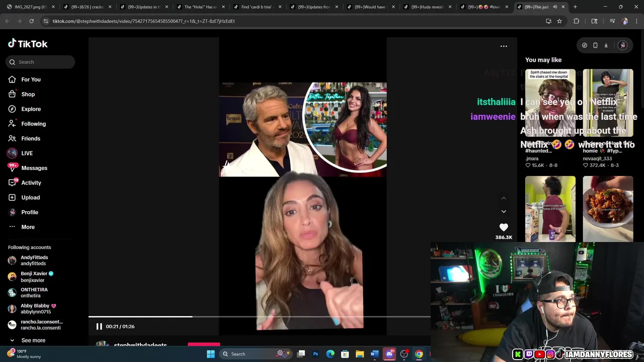Screen dimensions: 644x362
Task: Bookmark this page with star icon
Action: coord(559,21)
